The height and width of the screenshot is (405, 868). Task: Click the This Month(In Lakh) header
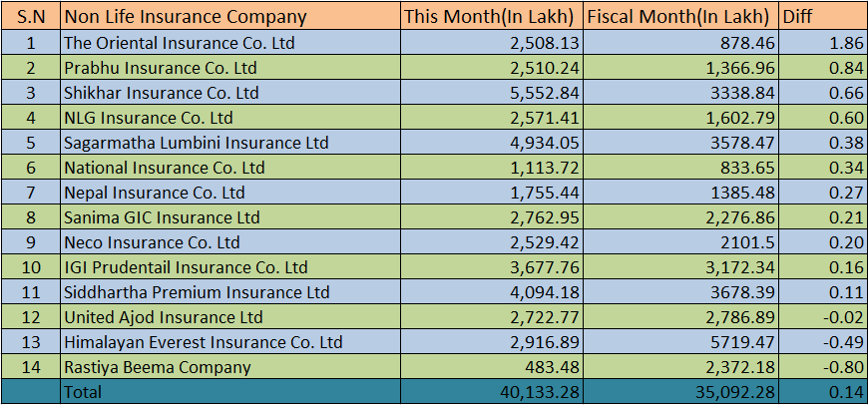[489, 17]
